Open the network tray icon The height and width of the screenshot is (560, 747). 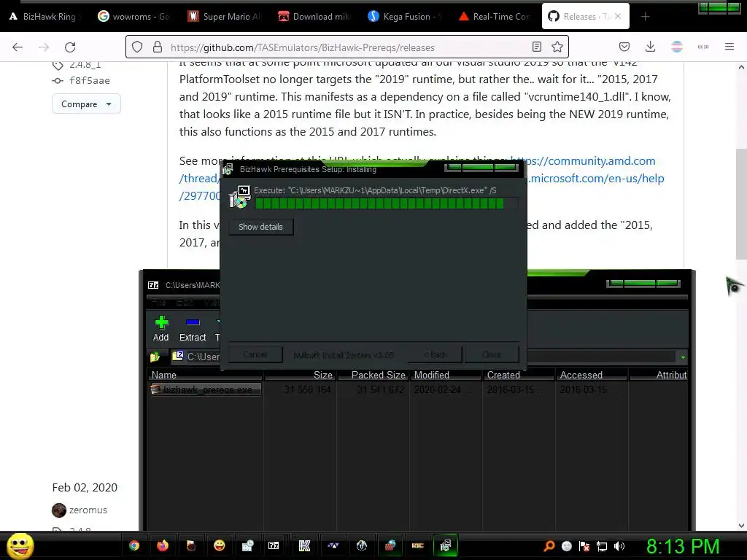pyautogui.click(x=602, y=546)
